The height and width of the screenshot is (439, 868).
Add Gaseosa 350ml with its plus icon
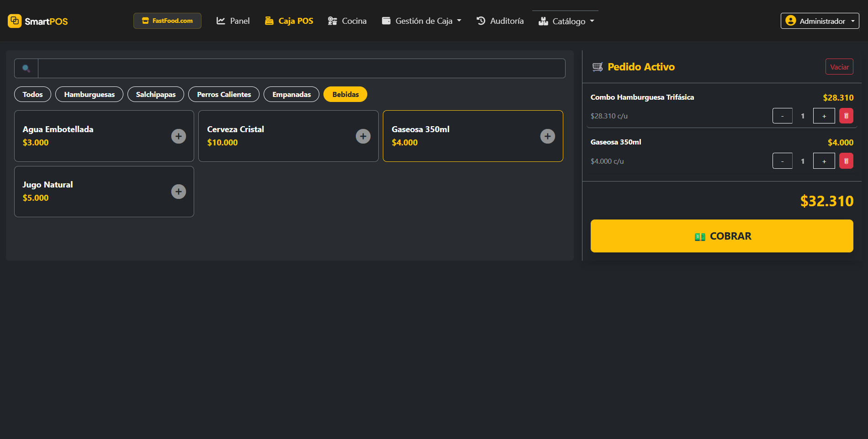coord(548,136)
